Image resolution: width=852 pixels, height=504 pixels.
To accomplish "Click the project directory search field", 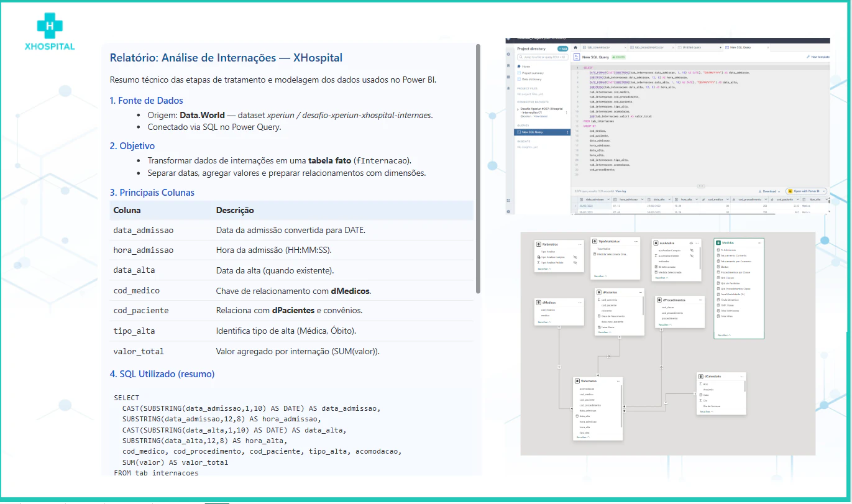I will 543,56.
